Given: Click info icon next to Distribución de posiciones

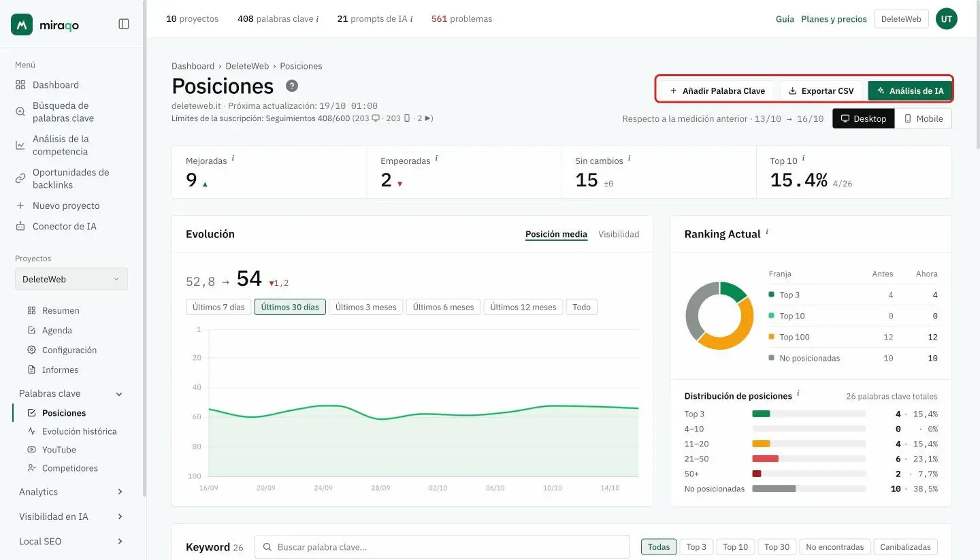Looking at the screenshot, I should [798, 393].
